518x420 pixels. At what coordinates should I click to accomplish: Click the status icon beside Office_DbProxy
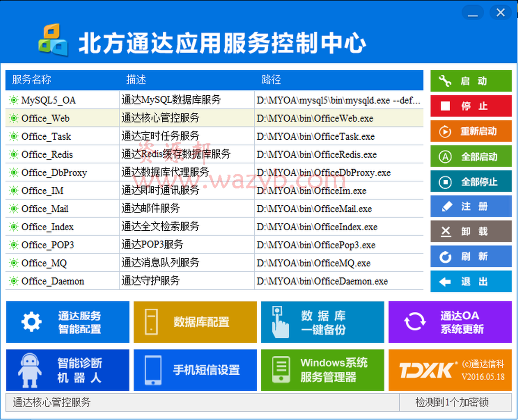tap(13, 173)
